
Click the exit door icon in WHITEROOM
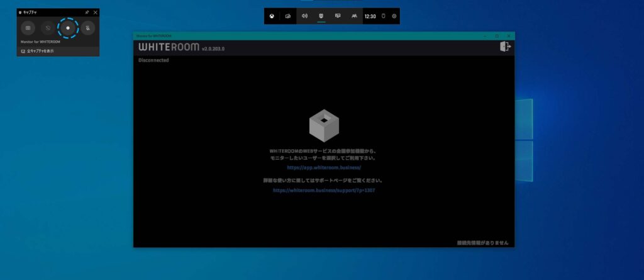coord(505,47)
